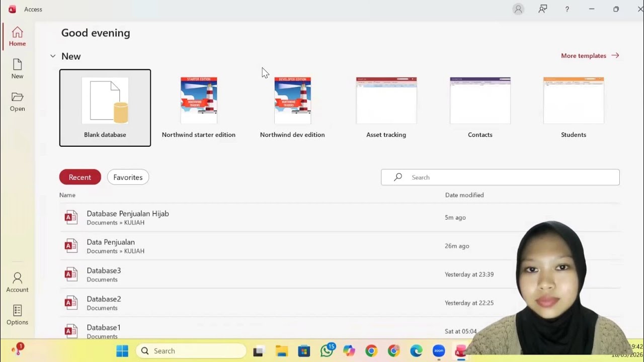Select the Northwind starter edition template
This screenshot has width=644, height=362.
(199, 108)
